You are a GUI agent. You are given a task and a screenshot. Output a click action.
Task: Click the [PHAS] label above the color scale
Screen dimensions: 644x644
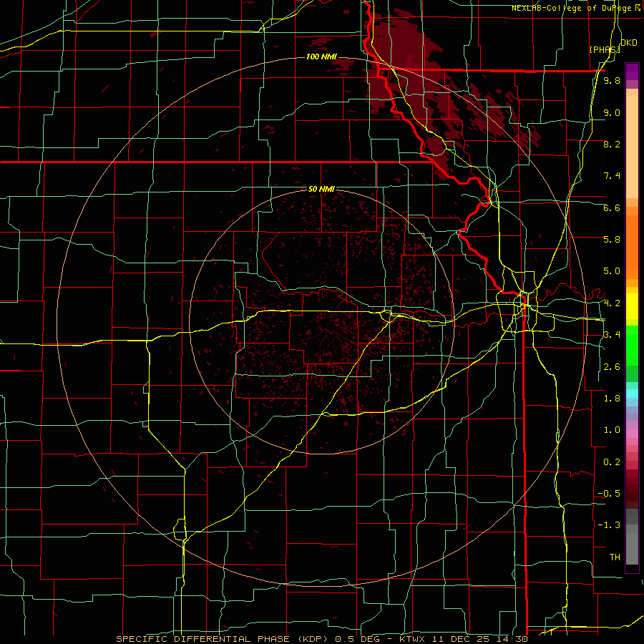(605, 49)
